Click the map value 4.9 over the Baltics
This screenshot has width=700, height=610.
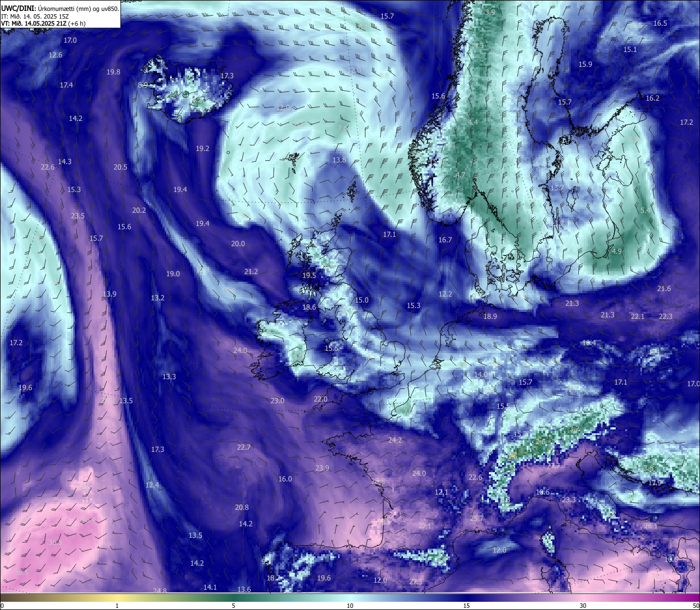(x=617, y=251)
